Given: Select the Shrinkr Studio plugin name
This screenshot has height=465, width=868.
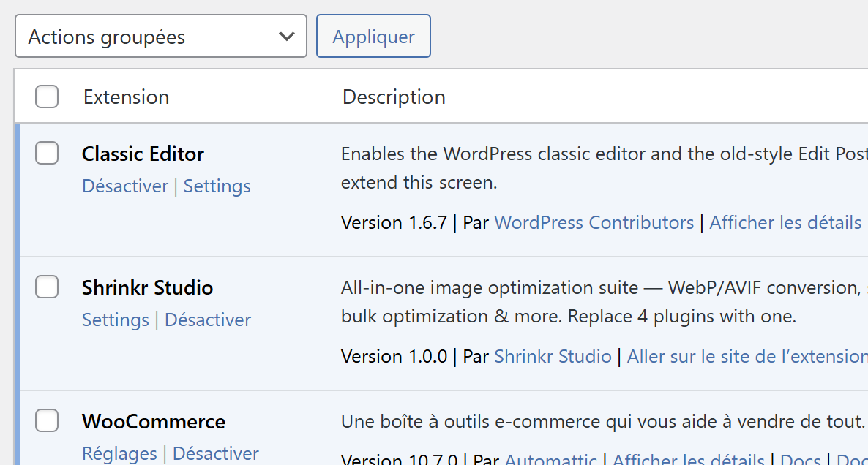Looking at the screenshot, I should [x=147, y=287].
